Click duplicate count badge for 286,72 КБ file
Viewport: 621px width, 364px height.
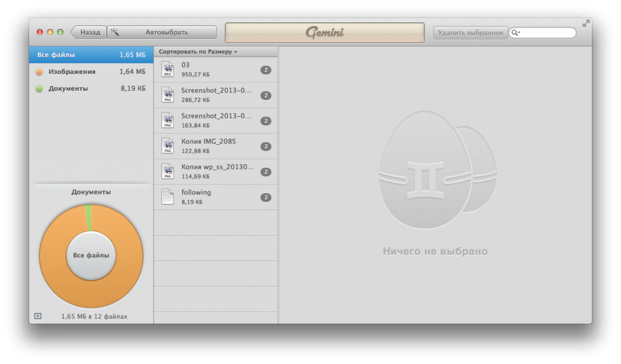(266, 95)
